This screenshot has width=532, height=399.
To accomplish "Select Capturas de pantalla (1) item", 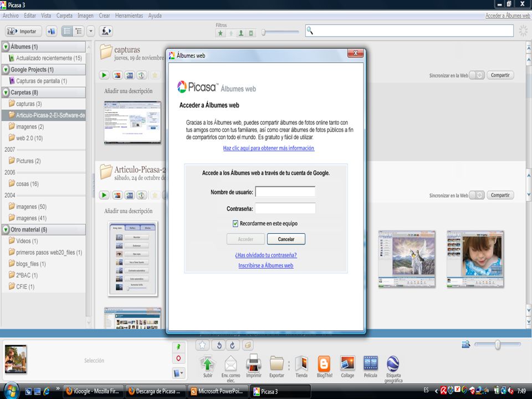I will (x=38, y=81).
